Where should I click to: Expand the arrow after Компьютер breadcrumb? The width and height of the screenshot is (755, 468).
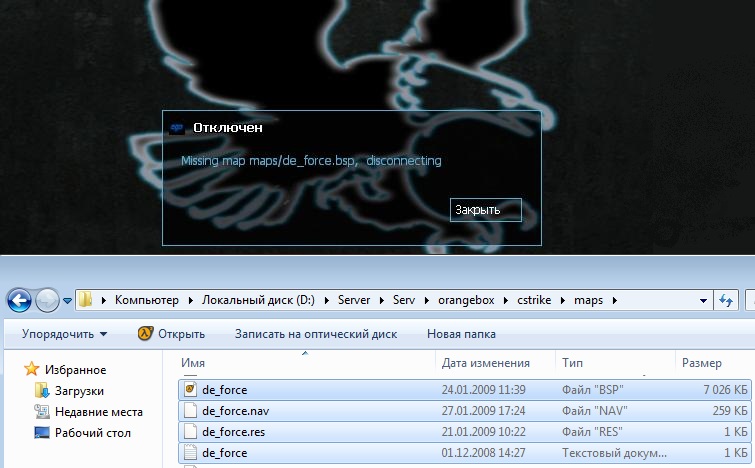pos(191,300)
